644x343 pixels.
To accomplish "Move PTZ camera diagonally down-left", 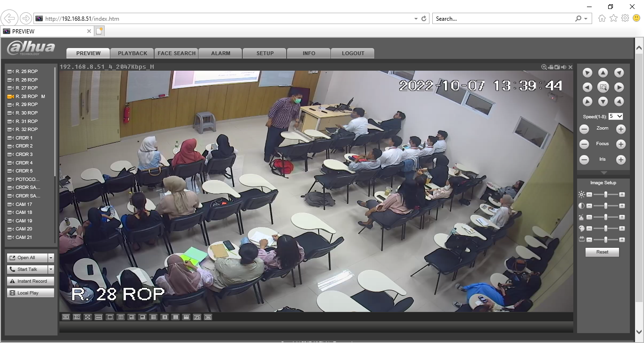I will 587,101.
